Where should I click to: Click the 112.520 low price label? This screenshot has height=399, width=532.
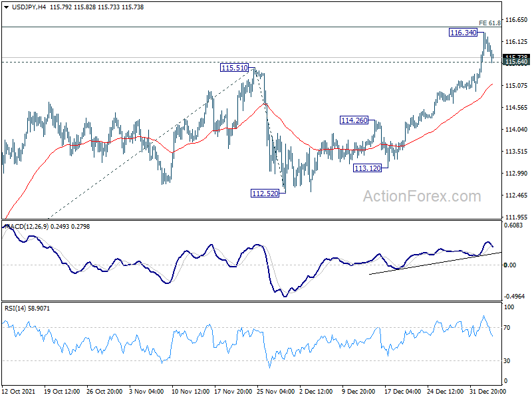[265, 194]
